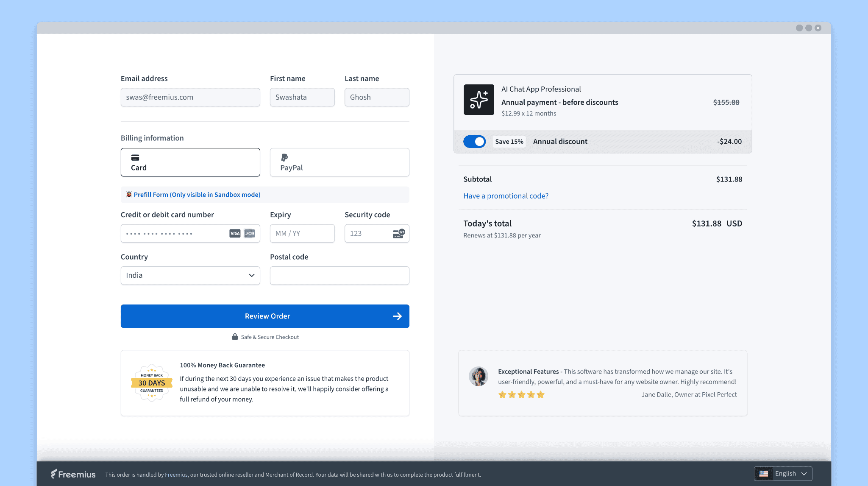This screenshot has width=868, height=486.
Task: Open the Country dropdown showing India
Action: tap(190, 275)
